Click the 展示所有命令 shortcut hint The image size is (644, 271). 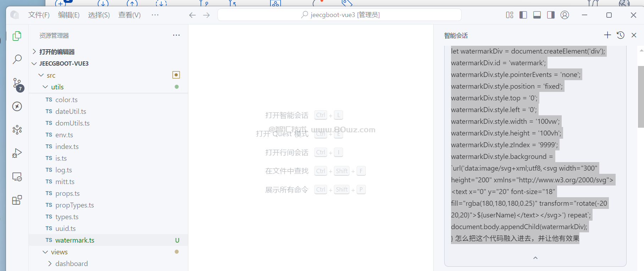click(287, 190)
